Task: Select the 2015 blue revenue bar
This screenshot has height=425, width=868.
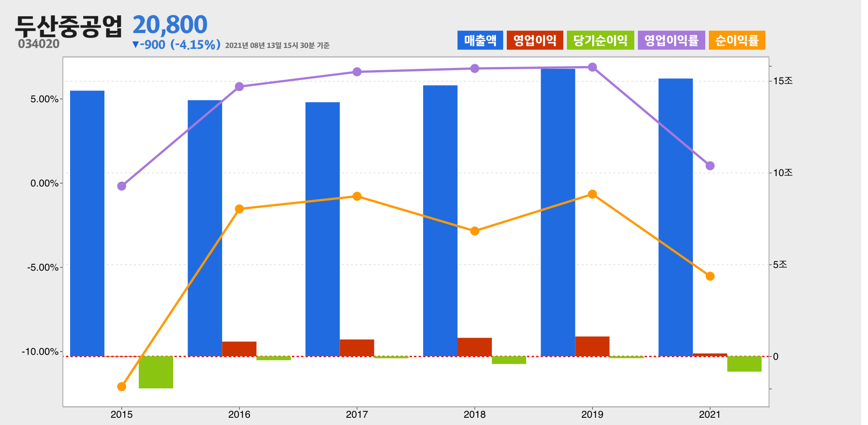Action: tap(87, 224)
